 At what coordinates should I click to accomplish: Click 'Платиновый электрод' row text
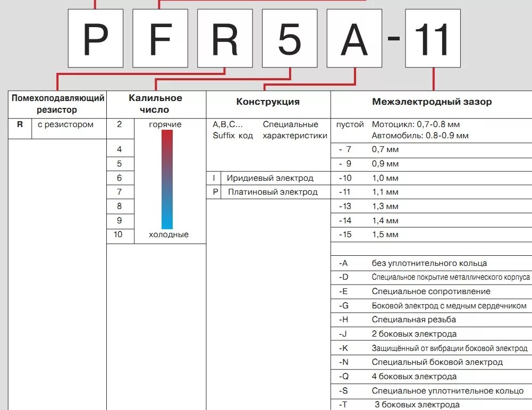click(x=273, y=192)
